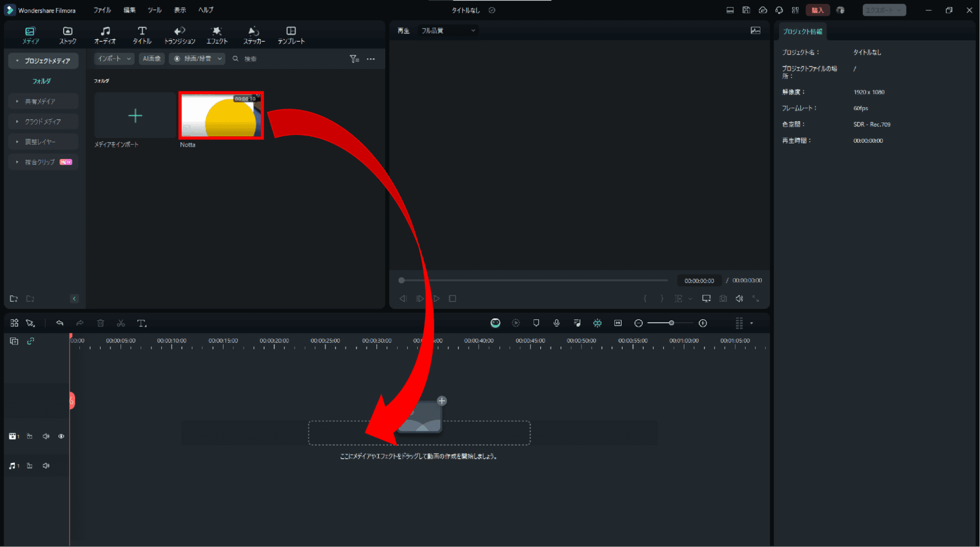Select the Notta video thumbnail
The image size is (980, 547).
(x=221, y=116)
